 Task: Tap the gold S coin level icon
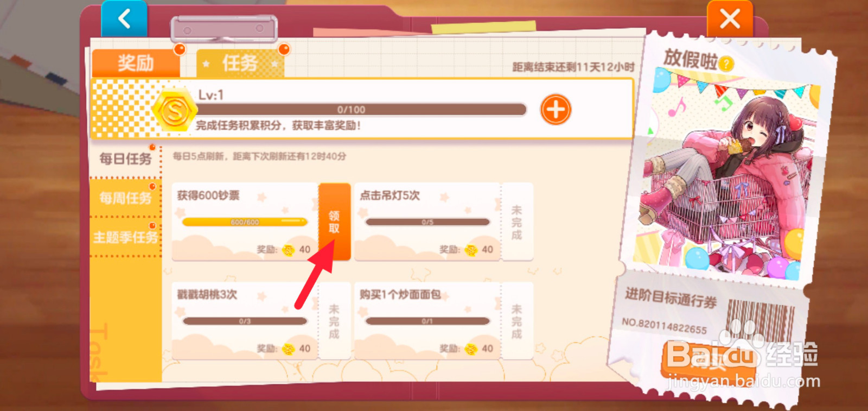point(175,111)
